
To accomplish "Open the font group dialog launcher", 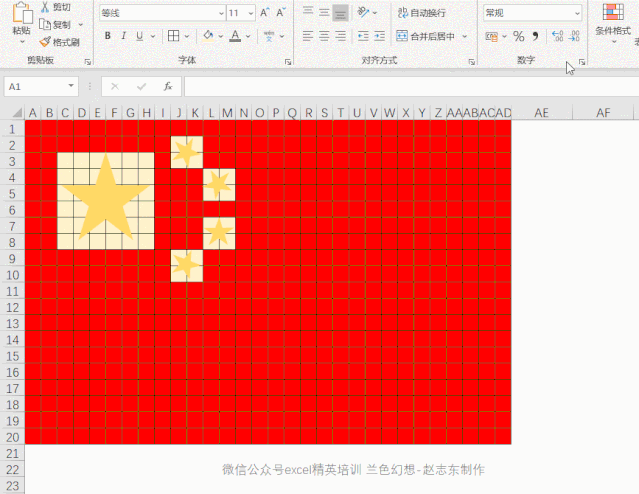I will click(x=288, y=62).
